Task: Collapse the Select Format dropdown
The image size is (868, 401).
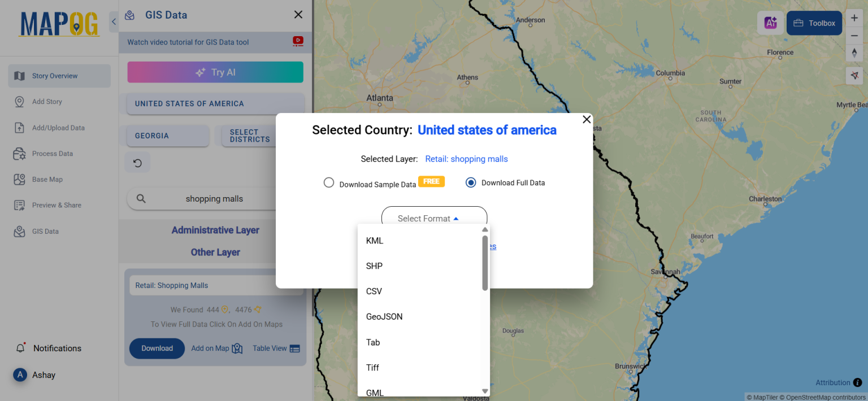Action: 434,218
